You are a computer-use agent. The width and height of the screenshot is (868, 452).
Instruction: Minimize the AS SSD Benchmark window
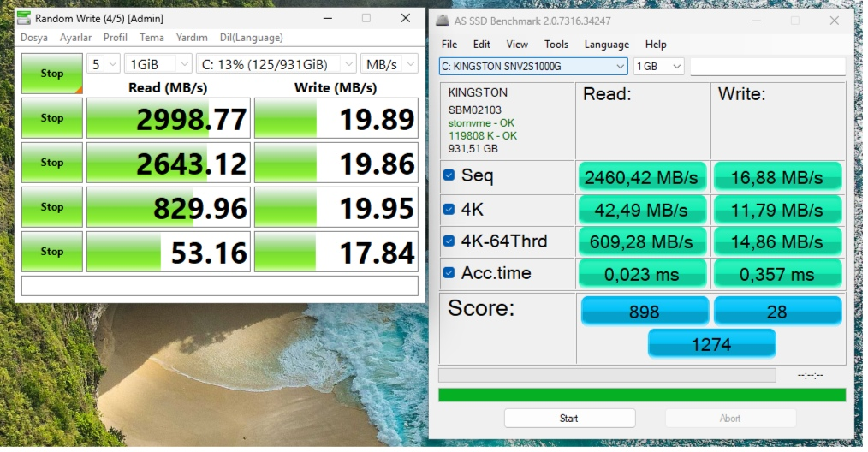[x=756, y=21]
